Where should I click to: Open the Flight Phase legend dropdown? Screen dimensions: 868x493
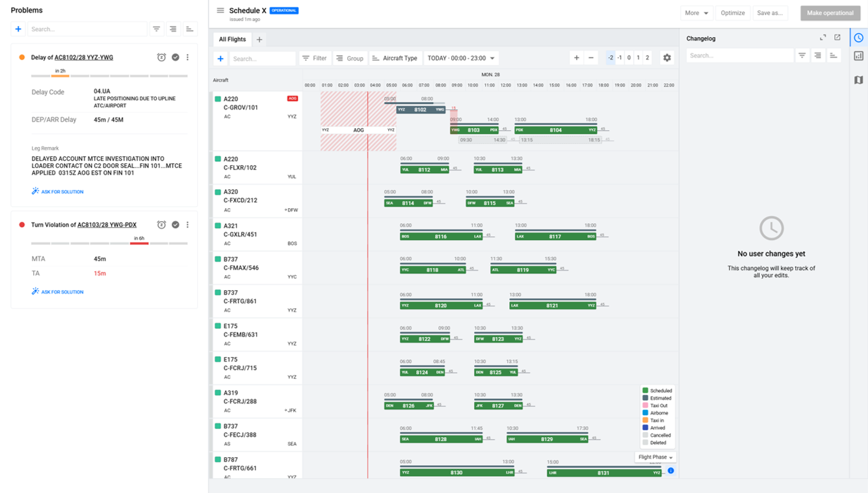pyautogui.click(x=655, y=457)
